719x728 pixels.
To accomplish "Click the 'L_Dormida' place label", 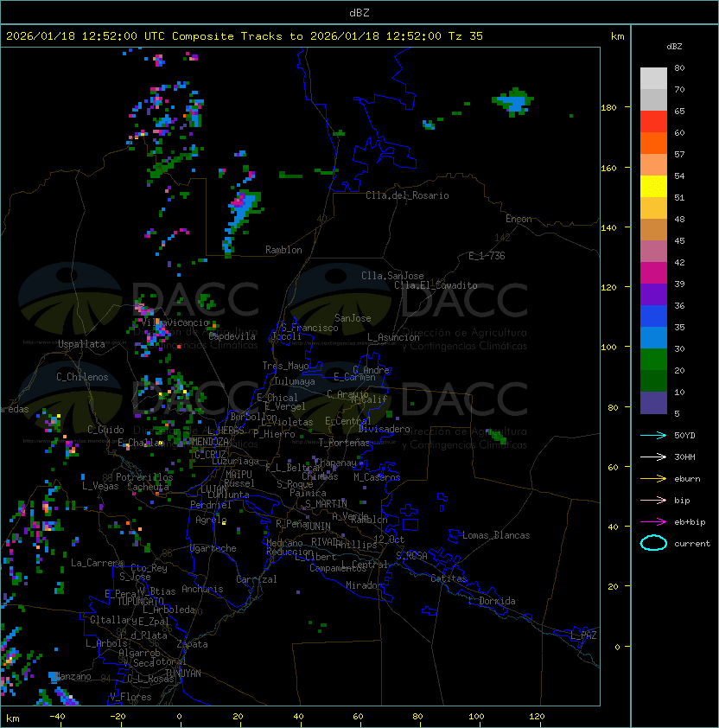I will pyautogui.click(x=492, y=601).
